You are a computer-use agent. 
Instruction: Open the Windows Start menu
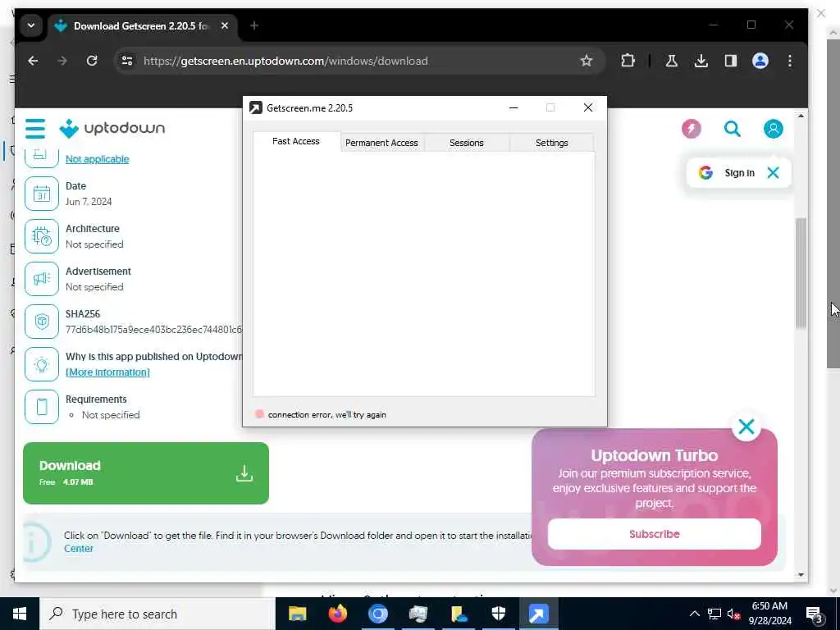pos(20,614)
